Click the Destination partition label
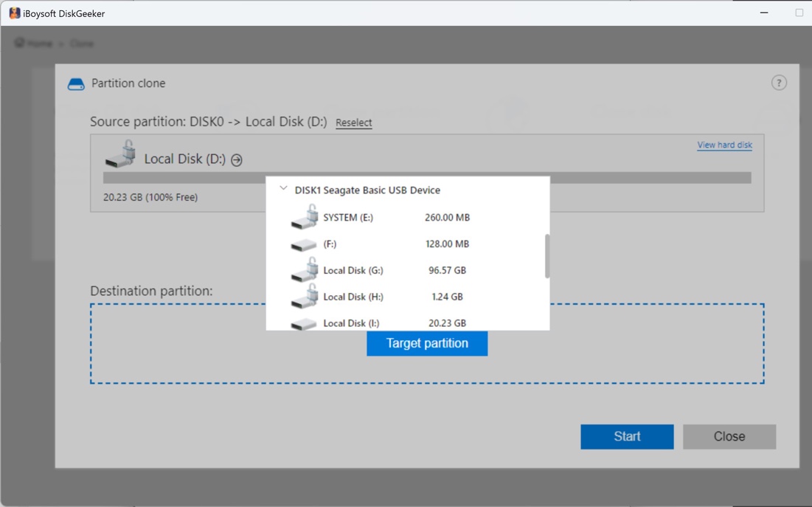Viewport: 812px width, 507px height. pyautogui.click(x=151, y=291)
